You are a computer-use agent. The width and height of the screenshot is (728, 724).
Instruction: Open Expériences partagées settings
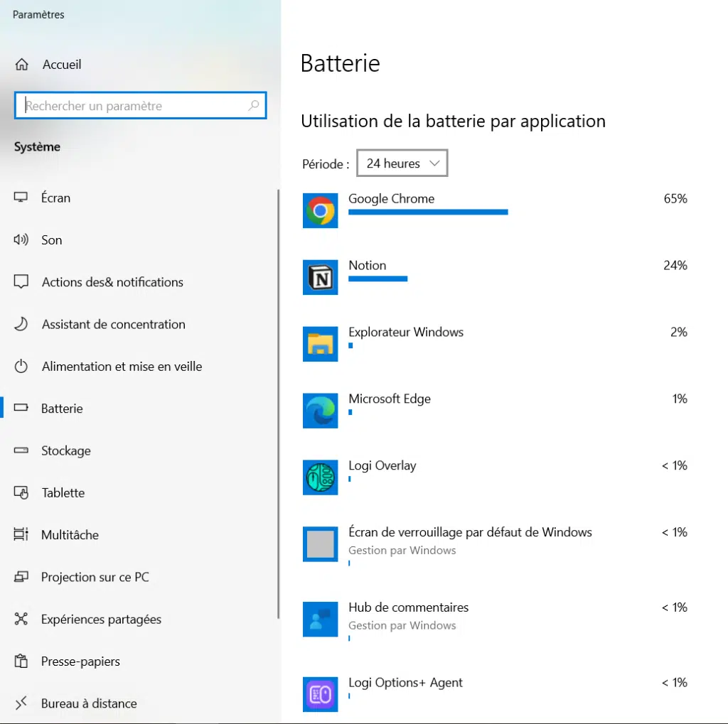point(139,619)
